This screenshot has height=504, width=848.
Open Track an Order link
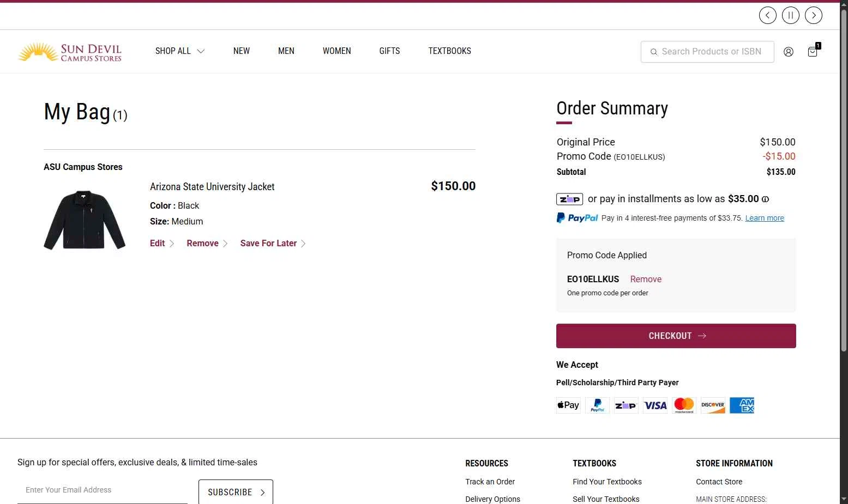[x=490, y=482]
